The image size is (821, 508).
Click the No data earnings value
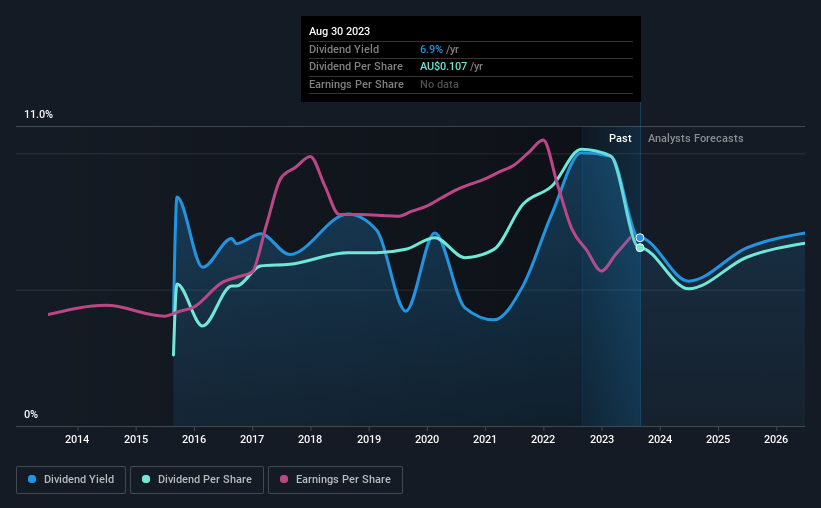click(x=439, y=84)
